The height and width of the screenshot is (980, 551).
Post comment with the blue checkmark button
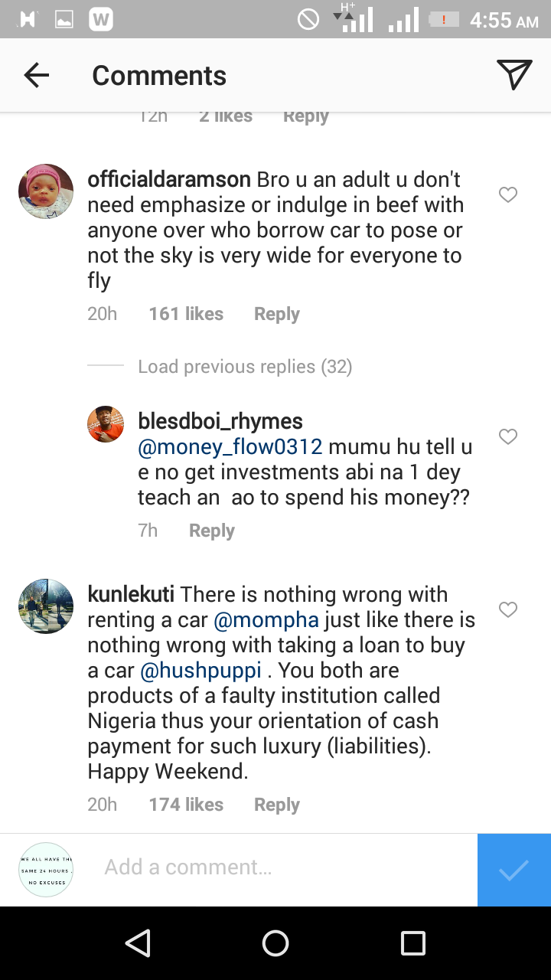[x=514, y=870]
